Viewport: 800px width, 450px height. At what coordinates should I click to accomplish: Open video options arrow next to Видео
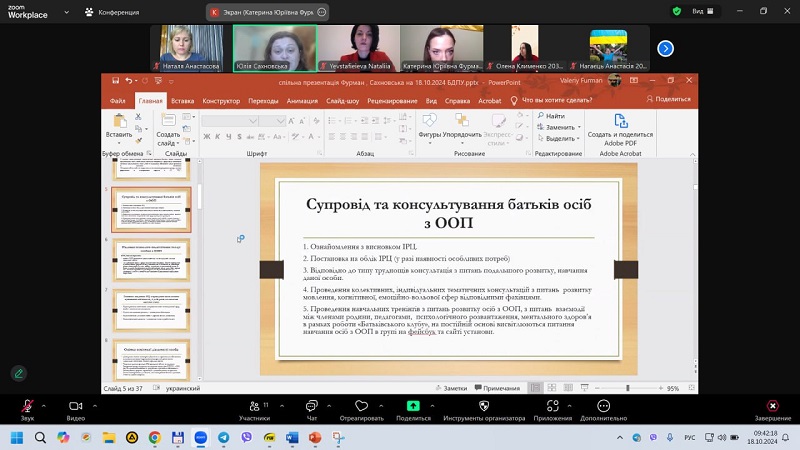(x=95, y=406)
